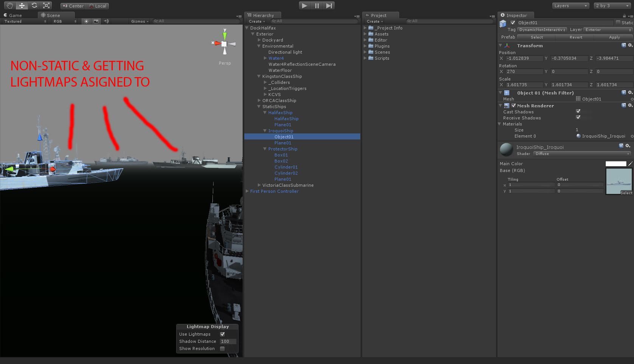Open the Layers dropdown in the toolbar
The height and width of the screenshot is (364, 634).
[570, 5]
